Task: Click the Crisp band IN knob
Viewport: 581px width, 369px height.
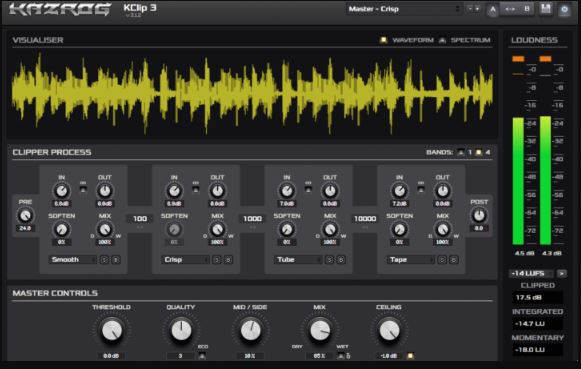Action: [x=174, y=191]
